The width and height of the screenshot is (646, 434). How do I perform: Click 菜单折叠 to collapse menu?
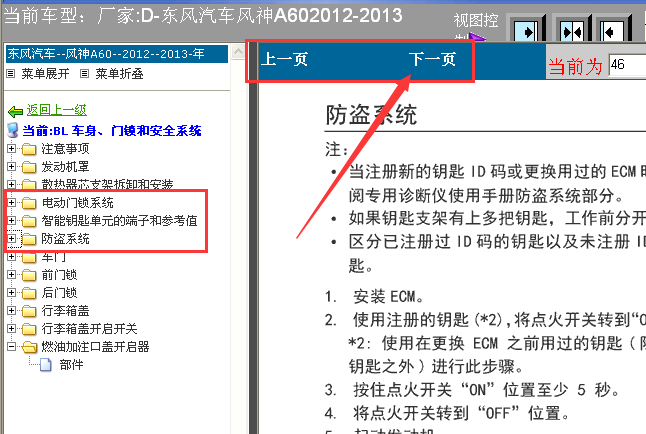point(119,74)
